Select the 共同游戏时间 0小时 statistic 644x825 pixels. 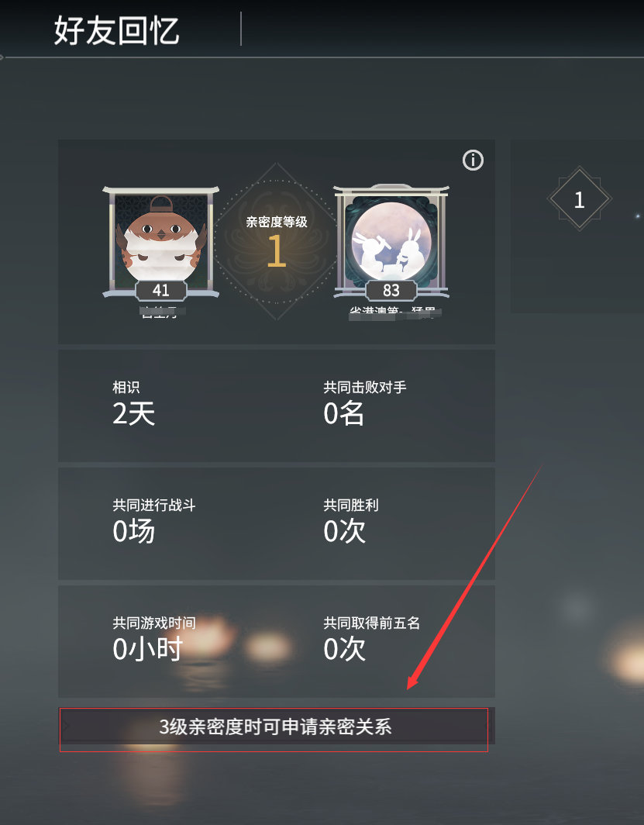click(154, 639)
